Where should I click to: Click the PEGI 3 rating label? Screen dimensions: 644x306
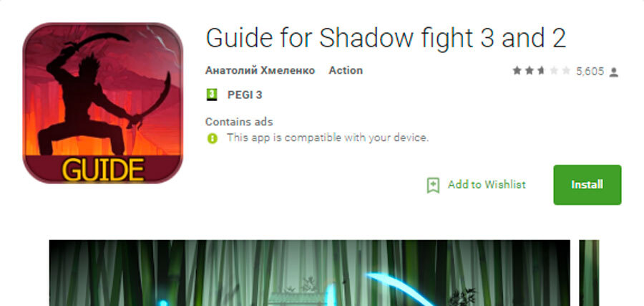245,94
